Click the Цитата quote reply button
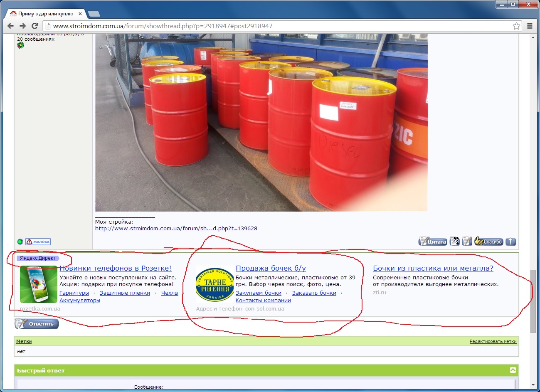The image size is (540, 392). click(432, 241)
